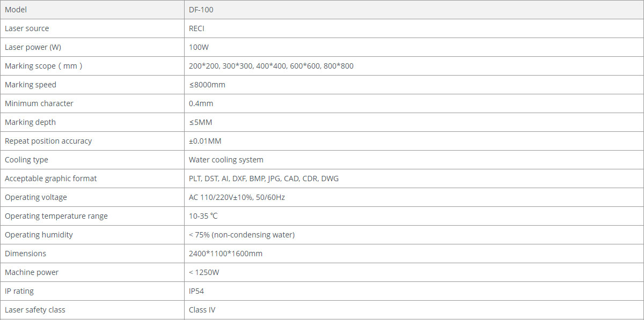Viewport: 644px width, 320px height.
Task: Click the ≤8000mm marking speed value
Action: point(207,85)
